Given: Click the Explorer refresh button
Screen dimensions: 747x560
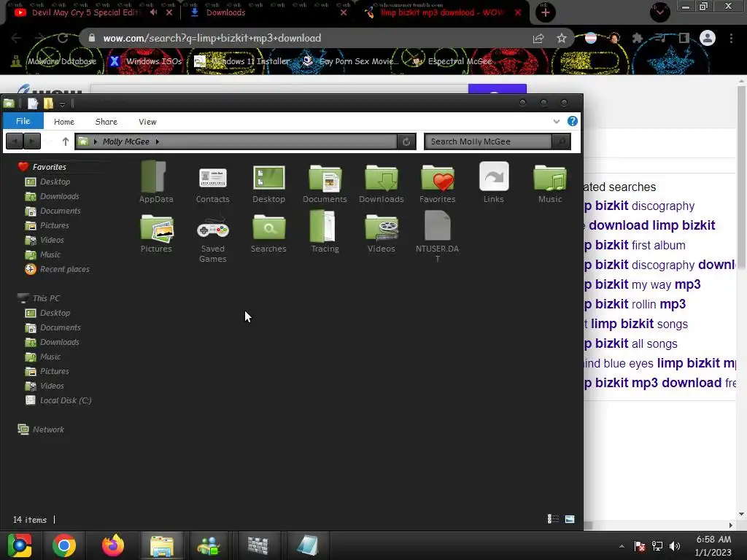Looking at the screenshot, I should point(406,141).
